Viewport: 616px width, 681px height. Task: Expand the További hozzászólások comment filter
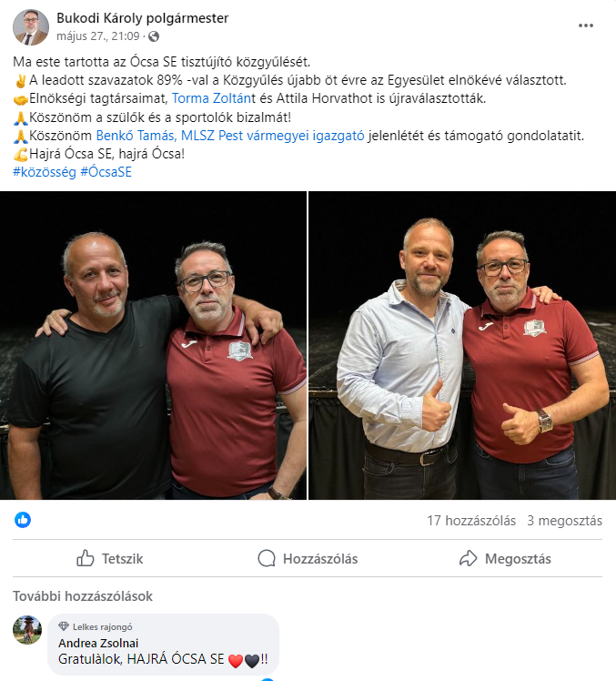(83, 596)
